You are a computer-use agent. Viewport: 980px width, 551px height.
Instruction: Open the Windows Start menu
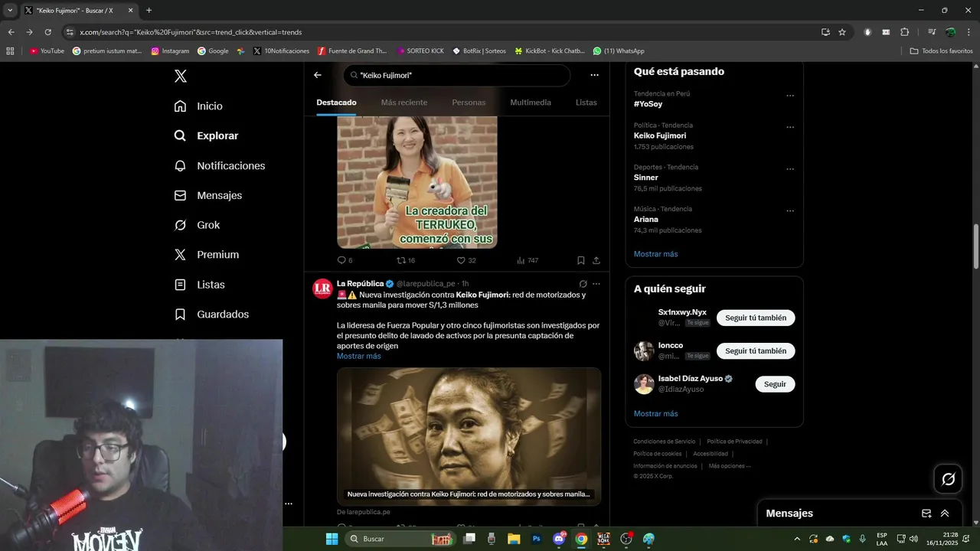(x=332, y=539)
